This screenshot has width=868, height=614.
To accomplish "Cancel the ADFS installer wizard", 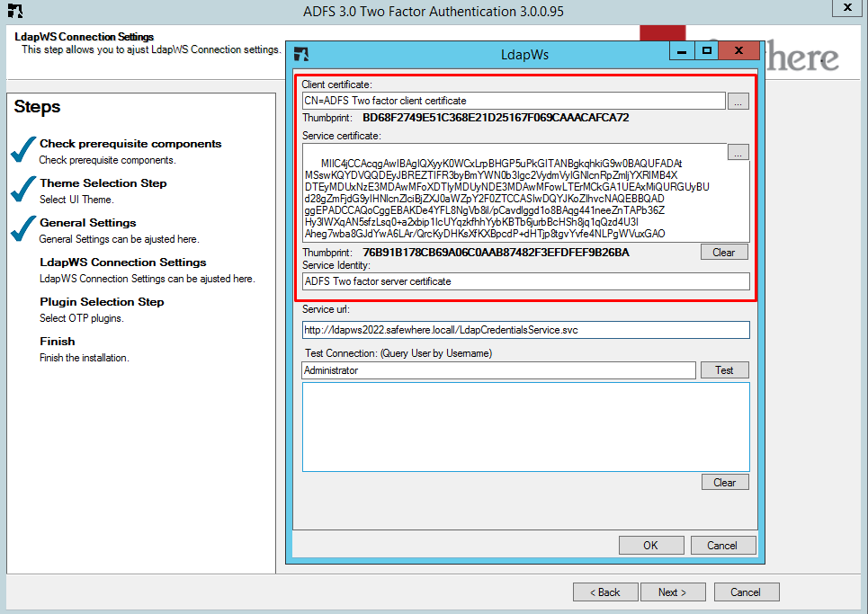I will click(747, 592).
